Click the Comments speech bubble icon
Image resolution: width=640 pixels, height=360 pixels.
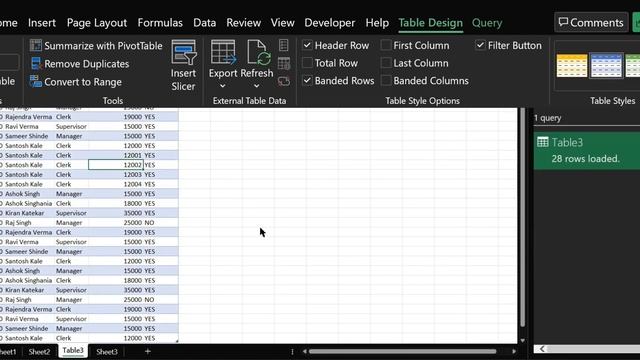click(563, 22)
